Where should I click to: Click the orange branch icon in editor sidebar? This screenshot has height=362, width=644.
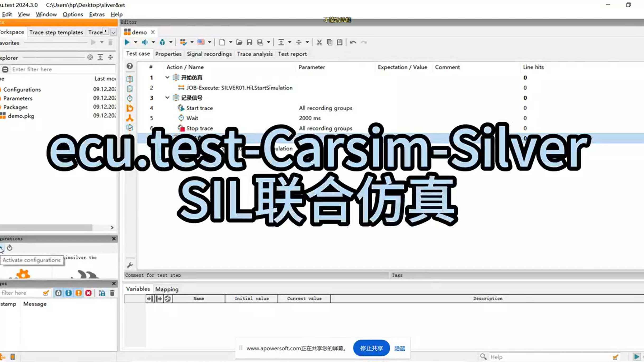click(x=130, y=118)
